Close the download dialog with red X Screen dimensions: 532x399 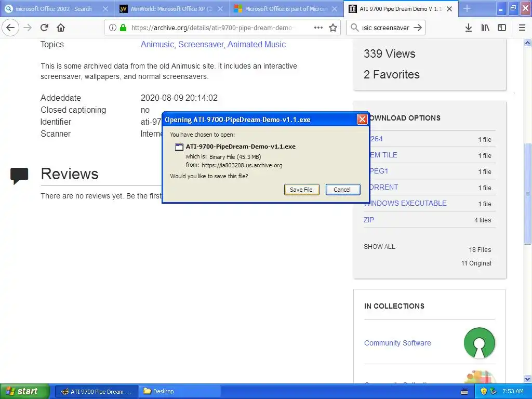click(362, 119)
